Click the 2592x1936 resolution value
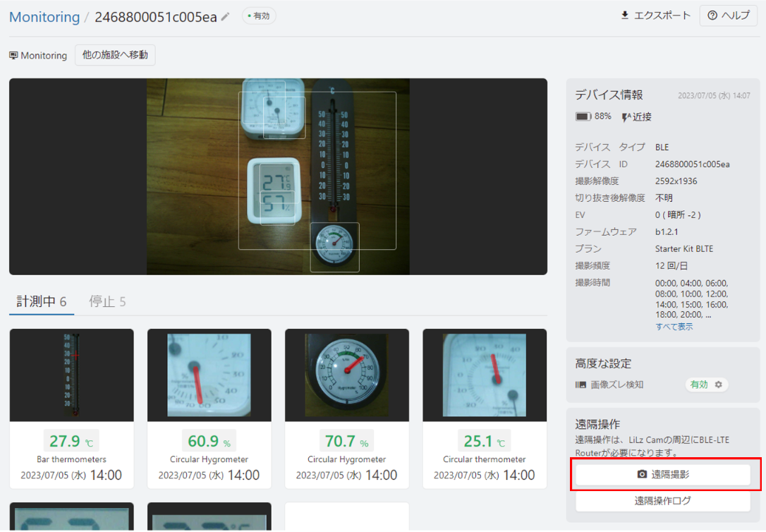This screenshot has height=532, width=766. (676, 181)
